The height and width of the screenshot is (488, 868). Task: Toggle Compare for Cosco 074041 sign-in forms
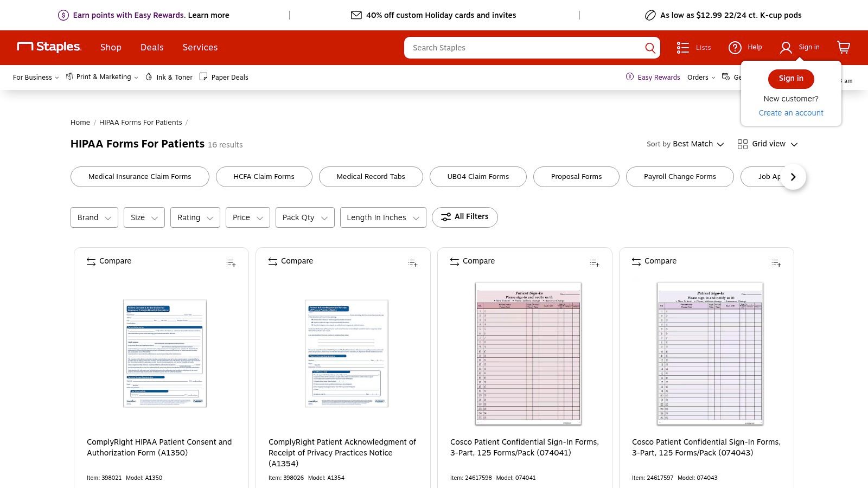[x=473, y=261]
